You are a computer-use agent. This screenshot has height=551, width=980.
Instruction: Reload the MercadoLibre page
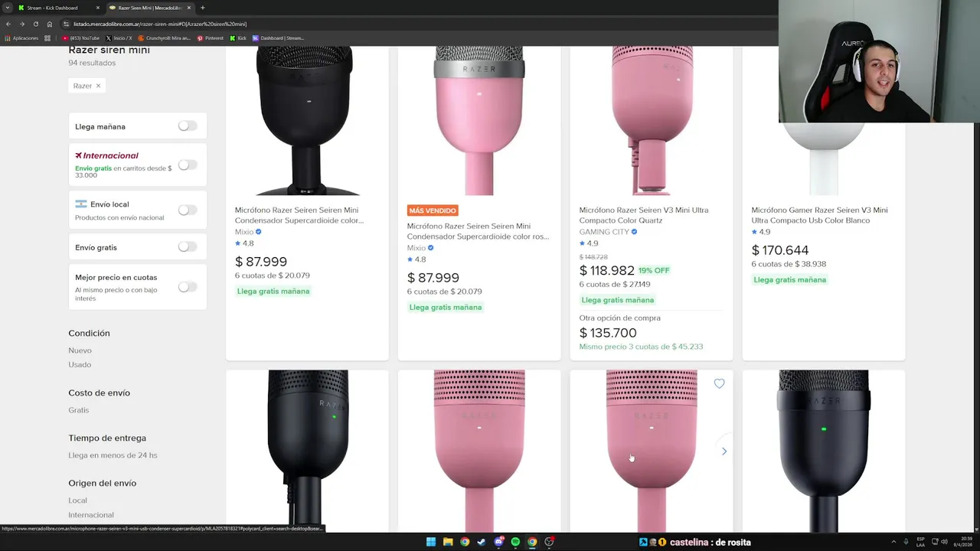click(35, 24)
